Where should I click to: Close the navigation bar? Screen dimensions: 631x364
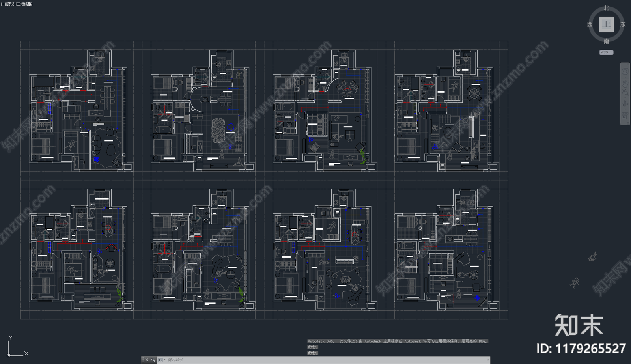[628, 64]
